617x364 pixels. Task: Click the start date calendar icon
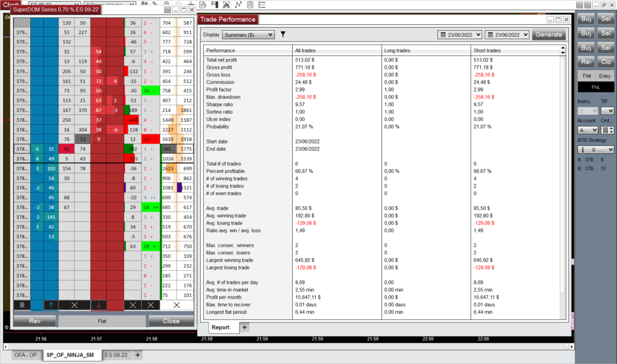pos(443,34)
